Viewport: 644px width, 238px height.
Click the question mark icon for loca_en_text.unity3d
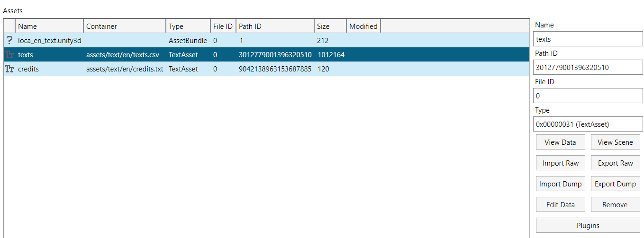coord(9,41)
